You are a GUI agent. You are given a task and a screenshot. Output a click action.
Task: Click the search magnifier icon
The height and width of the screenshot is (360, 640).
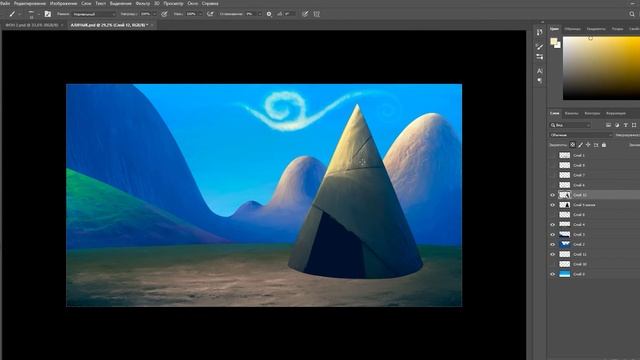tap(632, 14)
